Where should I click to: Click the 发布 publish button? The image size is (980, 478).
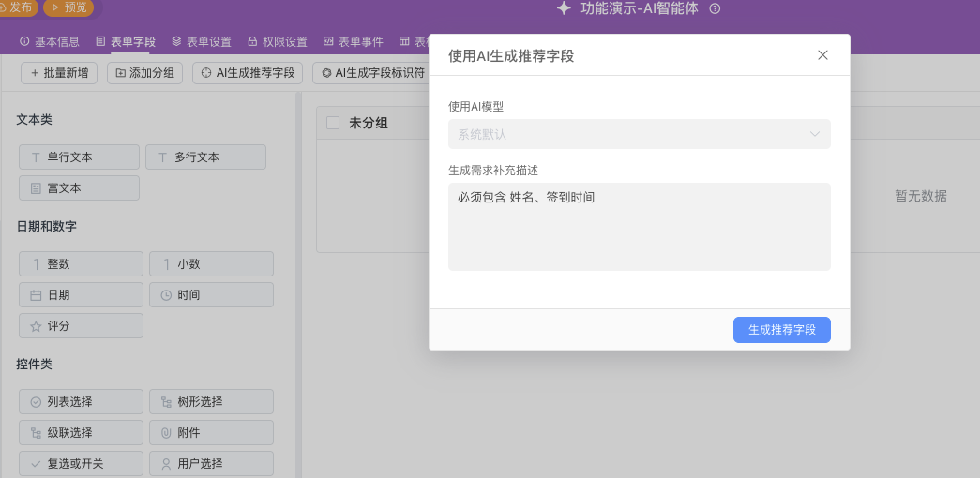18,7
